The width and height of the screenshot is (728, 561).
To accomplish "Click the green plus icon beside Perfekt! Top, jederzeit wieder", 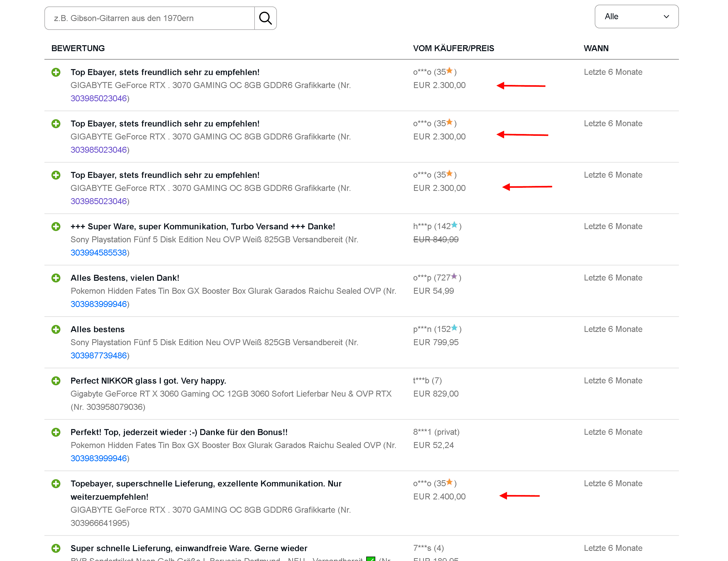I will coord(56,432).
